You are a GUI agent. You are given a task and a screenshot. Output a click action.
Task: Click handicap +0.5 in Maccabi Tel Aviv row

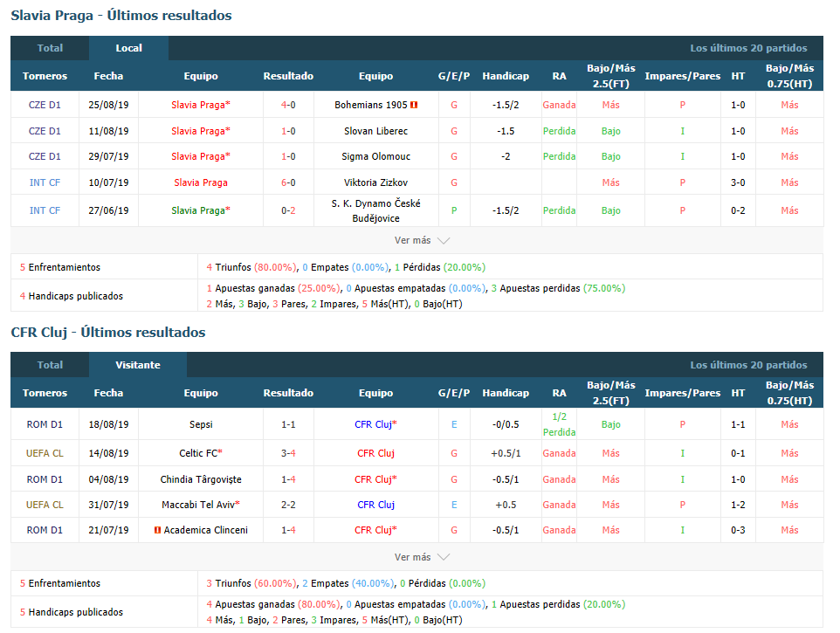[506, 505]
